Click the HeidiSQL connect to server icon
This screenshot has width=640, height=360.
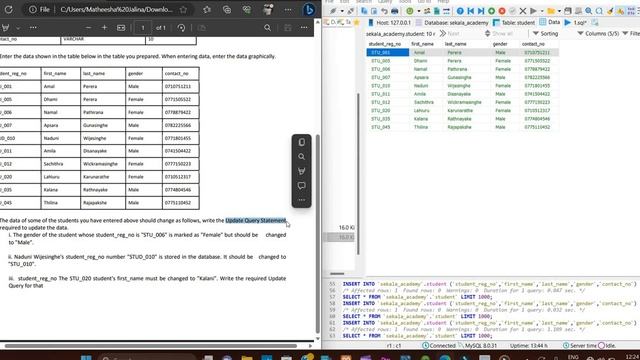[333, 11]
